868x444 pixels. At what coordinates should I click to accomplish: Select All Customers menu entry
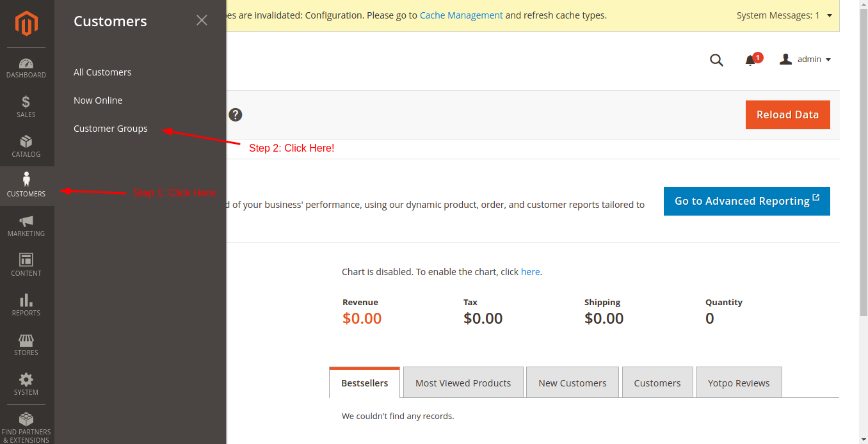102,72
